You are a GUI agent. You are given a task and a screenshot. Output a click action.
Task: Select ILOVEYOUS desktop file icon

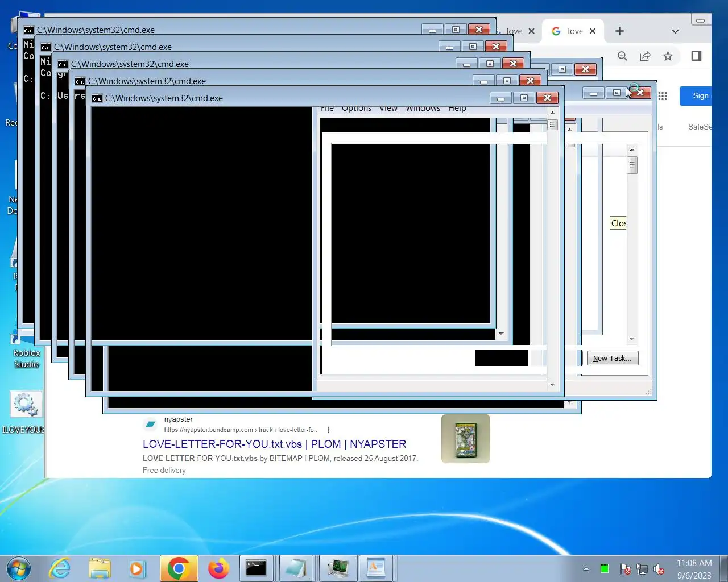point(25,413)
